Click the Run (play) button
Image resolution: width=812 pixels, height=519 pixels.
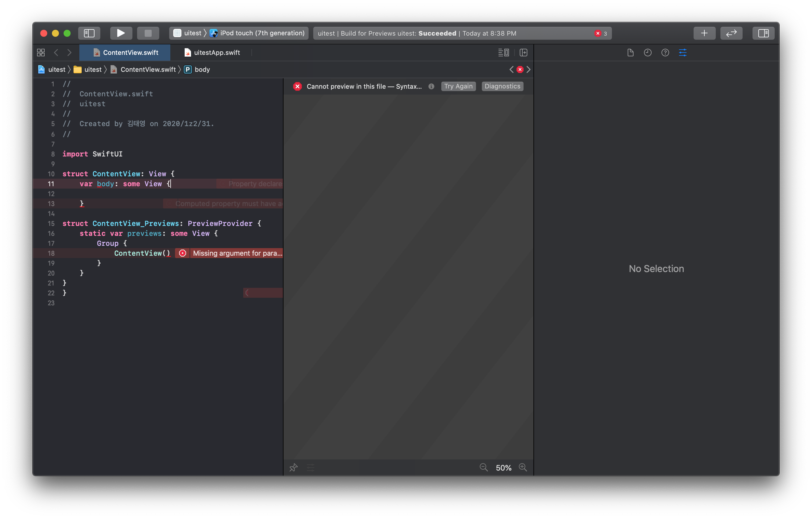121,33
